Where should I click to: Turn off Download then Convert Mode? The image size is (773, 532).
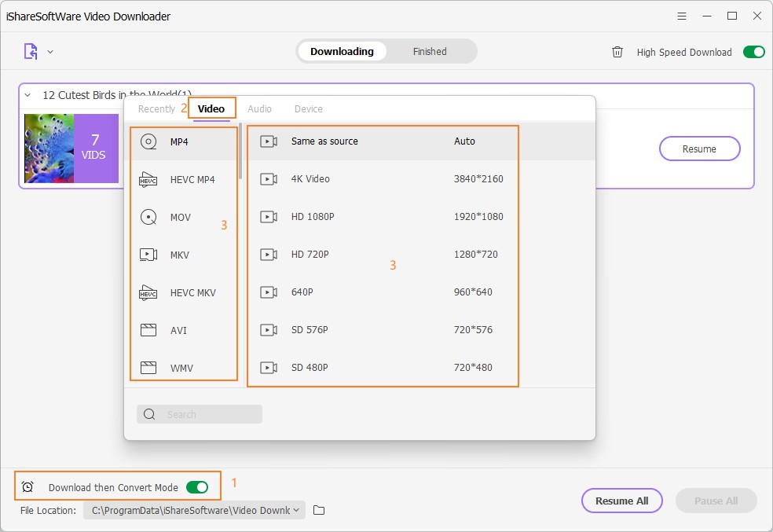197,487
